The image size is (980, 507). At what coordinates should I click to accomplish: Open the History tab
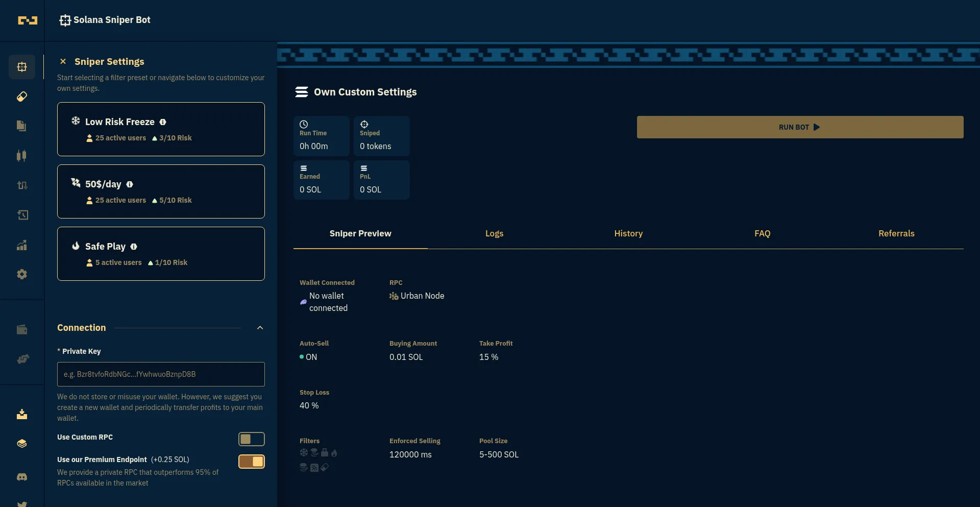click(628, 234)
